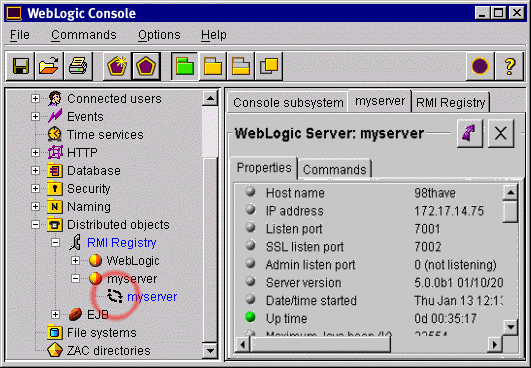The image size is (531, 368).
Task: Expand the Events tree node
Action: 35,116
